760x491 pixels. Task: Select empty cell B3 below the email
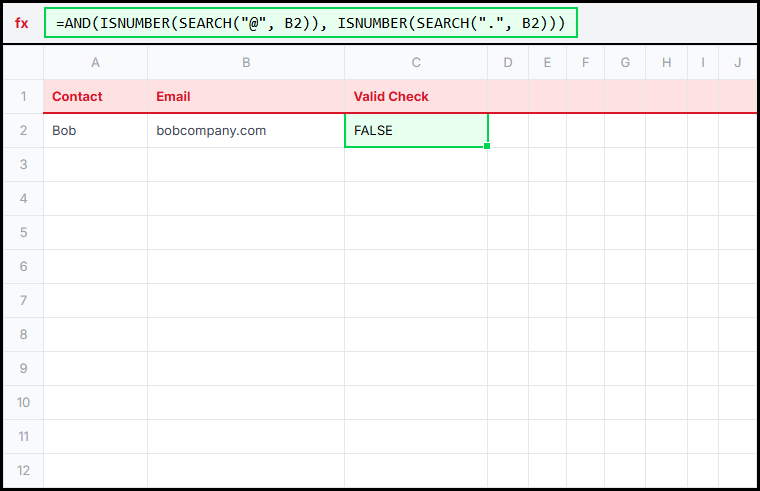(245, 164)
